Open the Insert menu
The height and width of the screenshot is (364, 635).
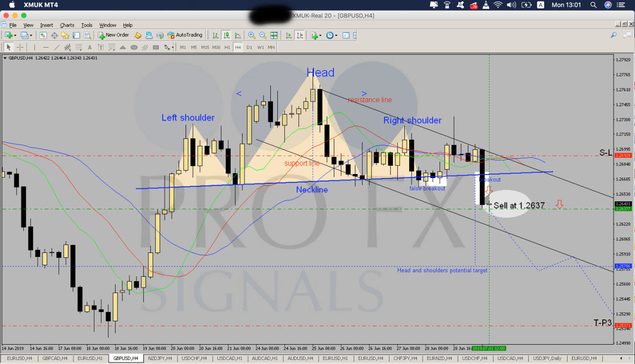(x=47, y=25)
